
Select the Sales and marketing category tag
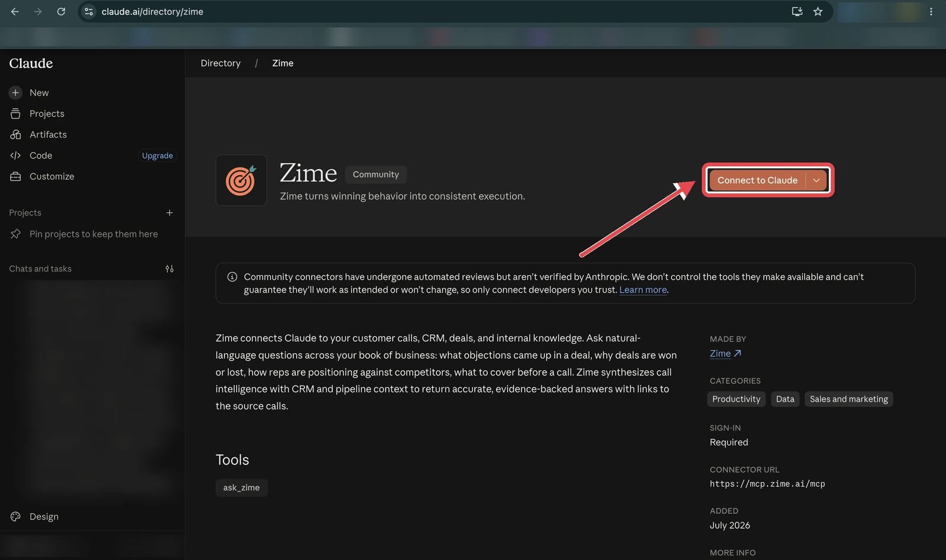[848, 399]
